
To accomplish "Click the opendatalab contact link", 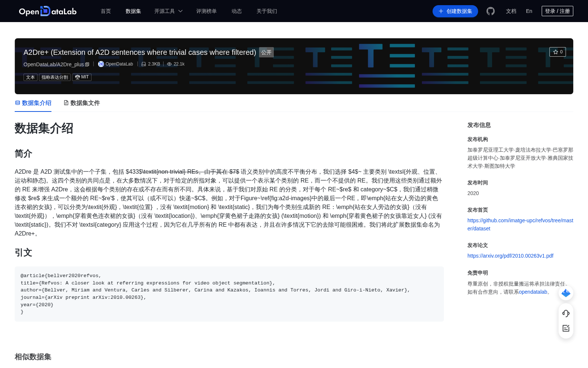I will click(533, 292).
